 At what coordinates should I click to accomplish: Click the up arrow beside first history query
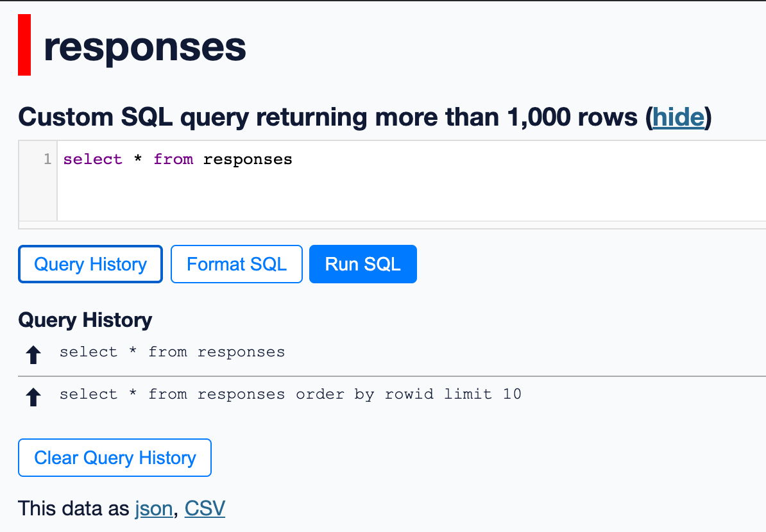tap(32, 353)
